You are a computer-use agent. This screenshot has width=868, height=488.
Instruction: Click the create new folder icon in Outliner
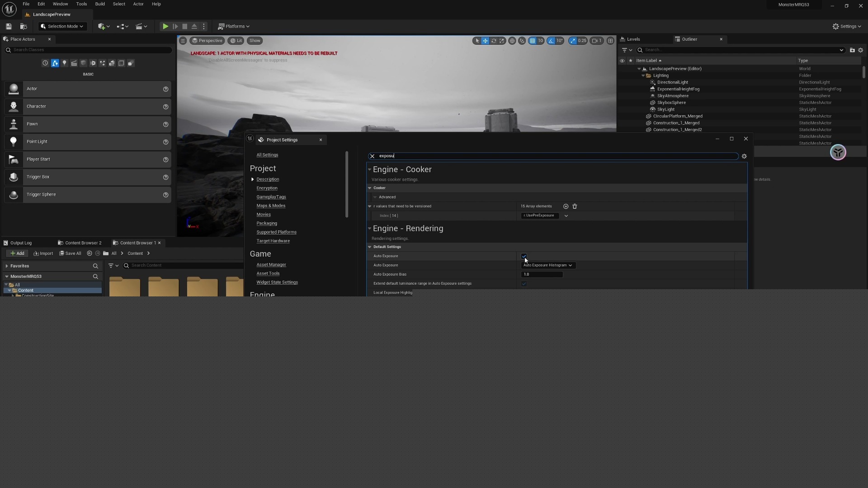click(852, 50)
